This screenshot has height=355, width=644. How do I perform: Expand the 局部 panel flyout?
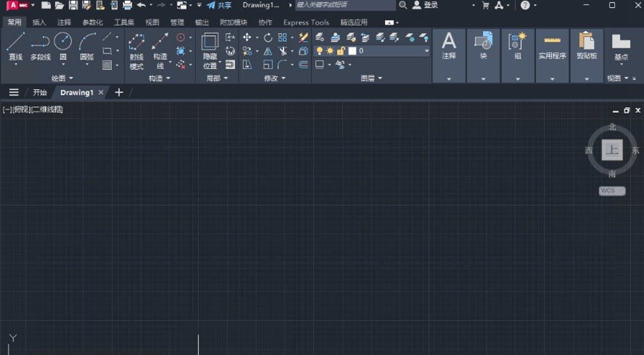click(218, 78)
